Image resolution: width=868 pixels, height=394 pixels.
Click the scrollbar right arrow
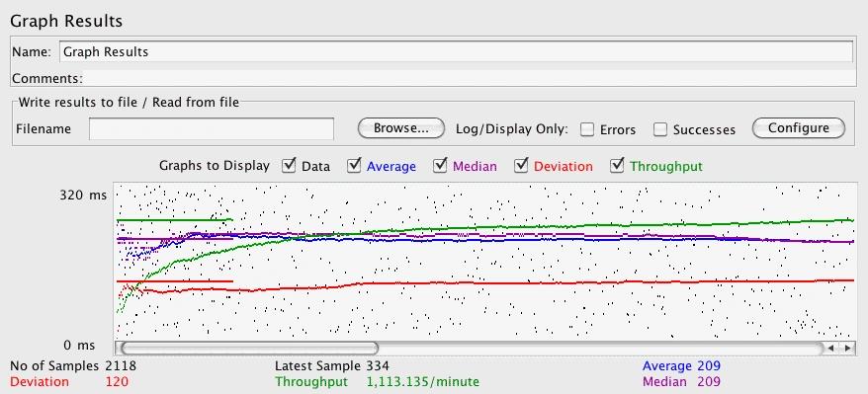(847, 349)
